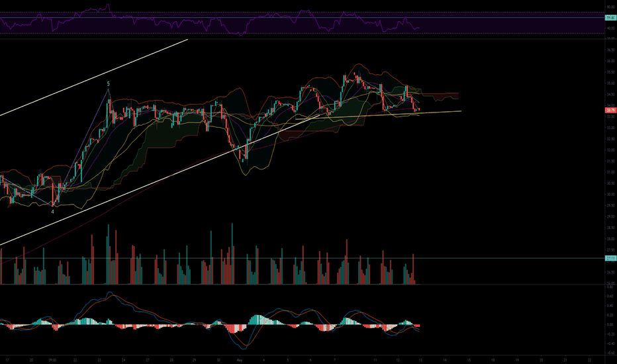Click the date label 21 on the time axis

565,359
